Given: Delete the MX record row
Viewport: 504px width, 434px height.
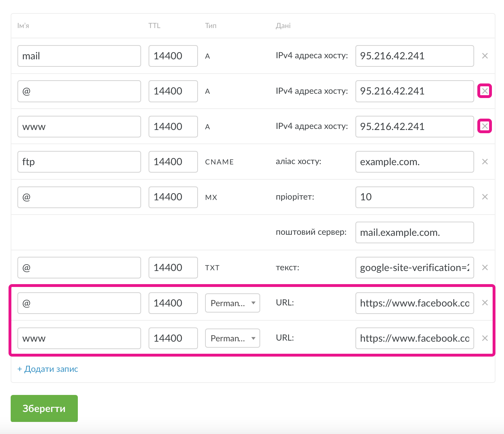Looking at the screenshot, I should coord(485,197).
